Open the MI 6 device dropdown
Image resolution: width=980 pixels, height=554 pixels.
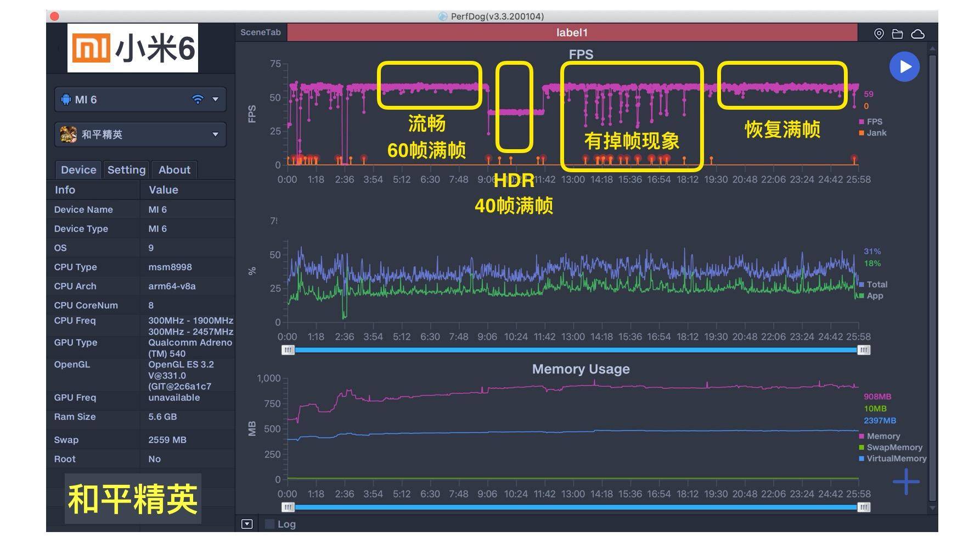coord(215,99)
